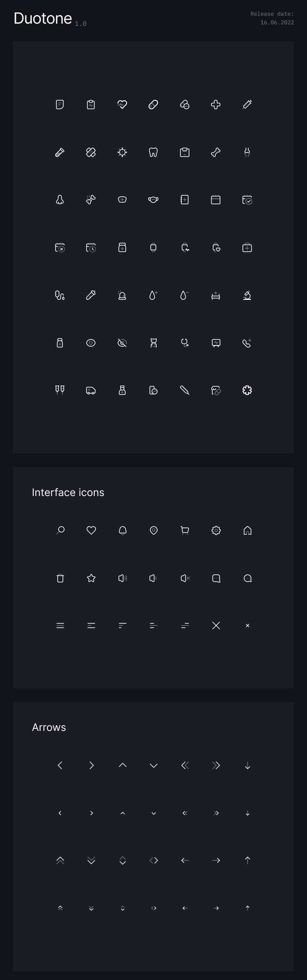Screen dimensions: 307x980
Task: Click the ambulance icon
Action: point(91,391)
